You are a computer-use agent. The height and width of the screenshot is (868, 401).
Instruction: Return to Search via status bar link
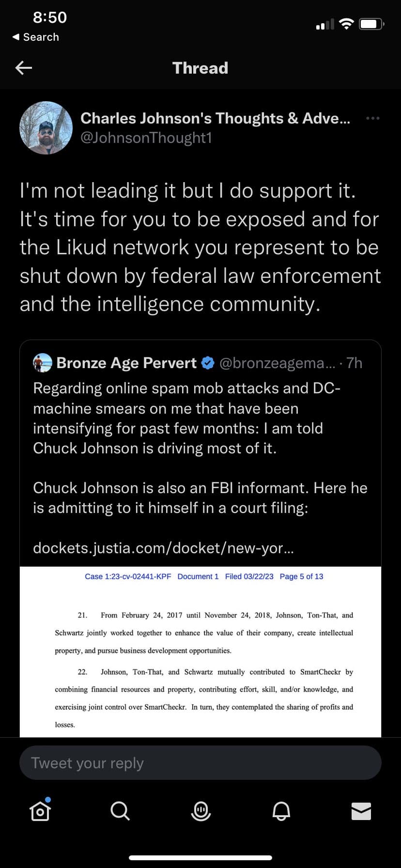[x=35, y=37]
